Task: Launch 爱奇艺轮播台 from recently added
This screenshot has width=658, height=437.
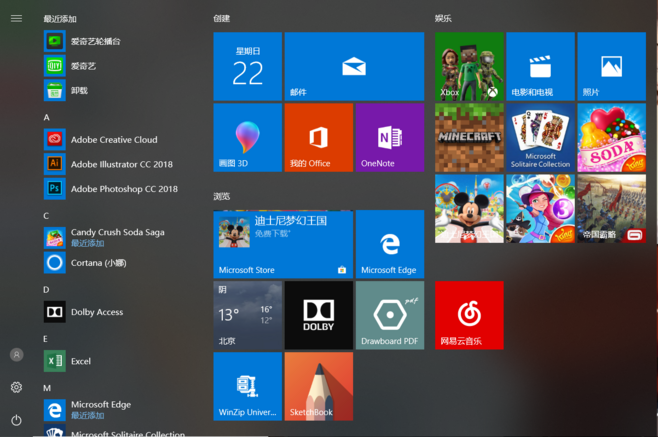Action: click(x=113, y=41)
